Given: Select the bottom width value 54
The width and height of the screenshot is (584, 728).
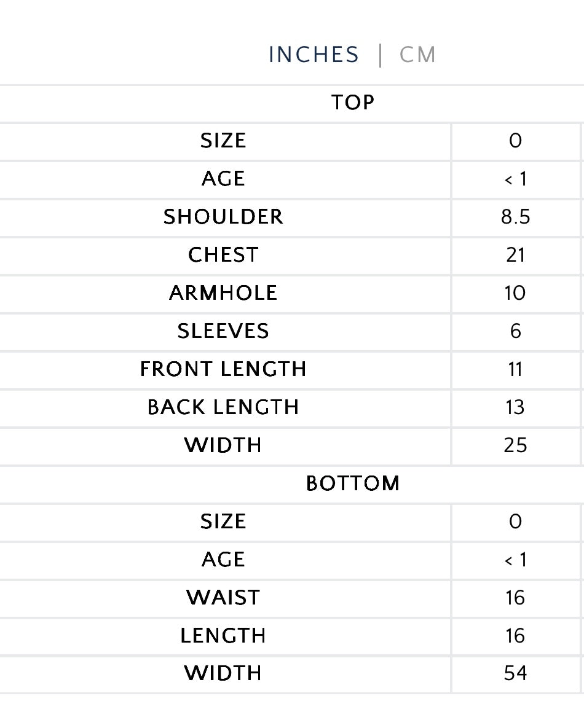Looking at the screenshot, I should click(x=515, y=674).
